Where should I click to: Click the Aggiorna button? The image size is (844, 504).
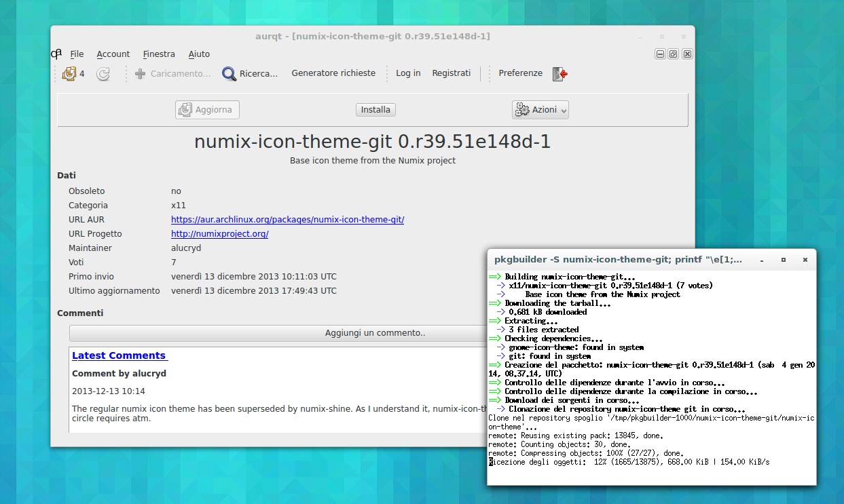click(x=207, y=110)
